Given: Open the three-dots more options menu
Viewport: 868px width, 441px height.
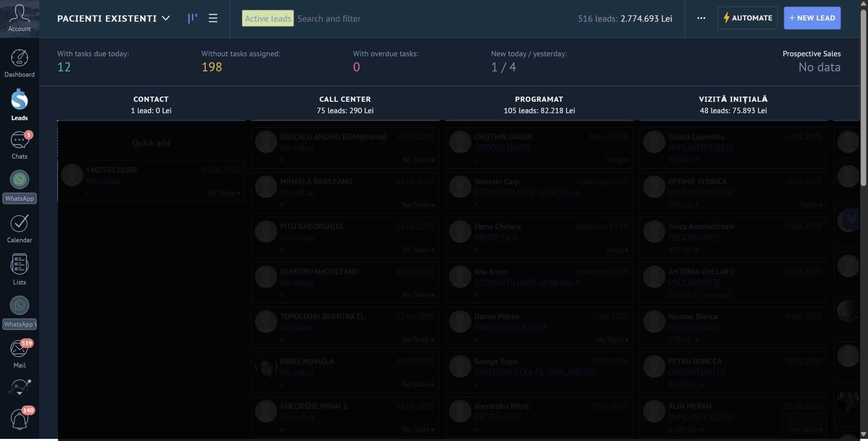Looking at the screenshot, I should [701, 18].
